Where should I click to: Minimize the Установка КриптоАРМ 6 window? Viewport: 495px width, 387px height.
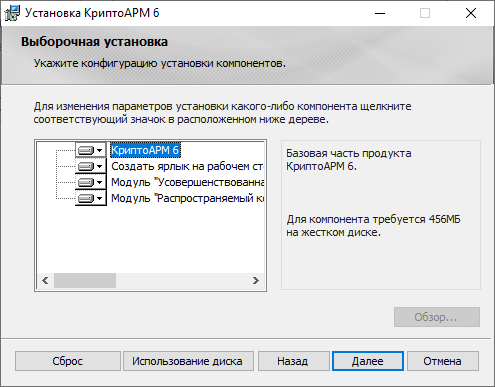380,13
